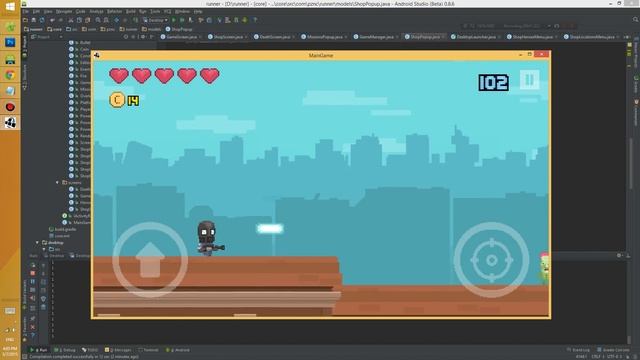Screen dimensions: 640x360
Task: Click the Paste toolbar icon
Action: [x=87, y=20]
